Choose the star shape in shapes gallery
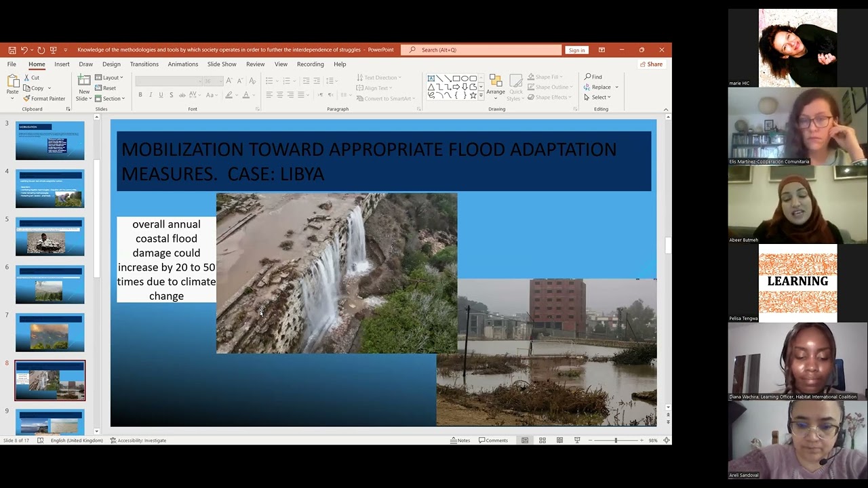 pyautogui.click(x=473, y=96)
